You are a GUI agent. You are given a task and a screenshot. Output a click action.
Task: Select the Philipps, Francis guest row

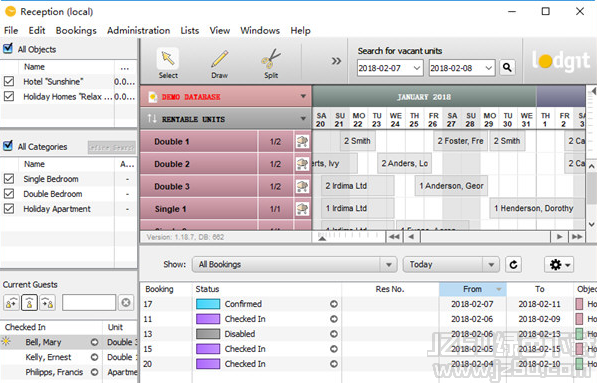[x=69, y=372]
